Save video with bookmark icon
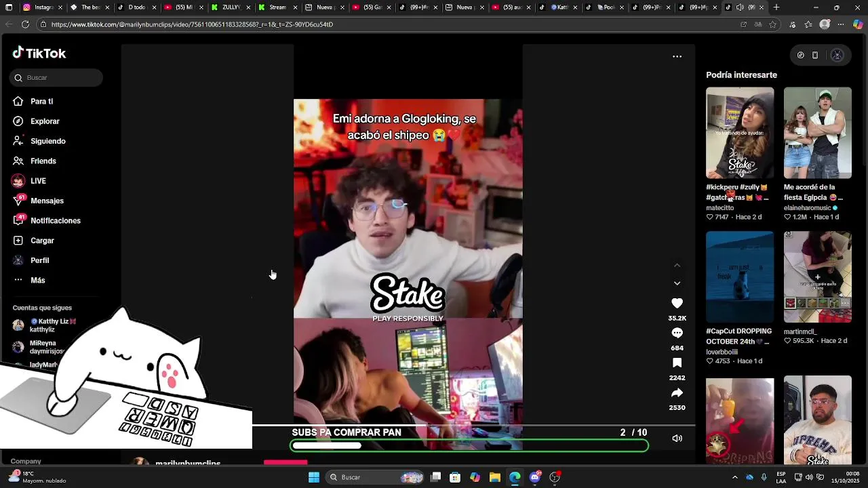 click(677, 363)
